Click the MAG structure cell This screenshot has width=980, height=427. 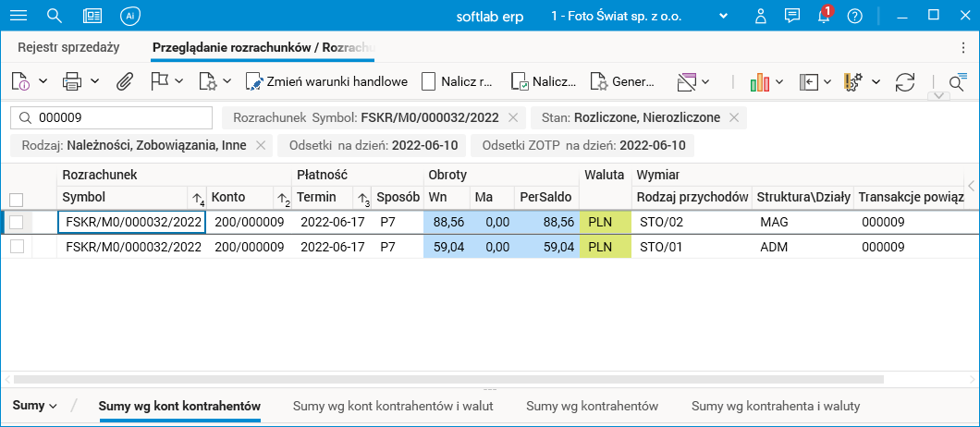[x=802, y=222]
